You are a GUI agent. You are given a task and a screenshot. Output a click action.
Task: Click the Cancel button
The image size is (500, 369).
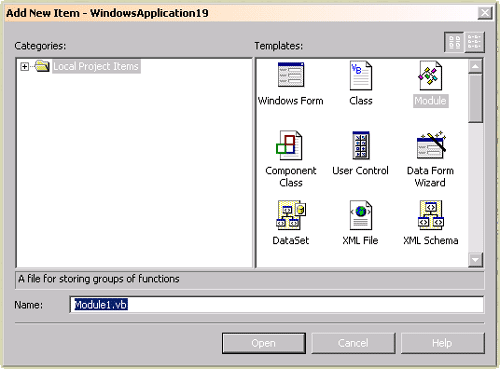pos(353,343)
